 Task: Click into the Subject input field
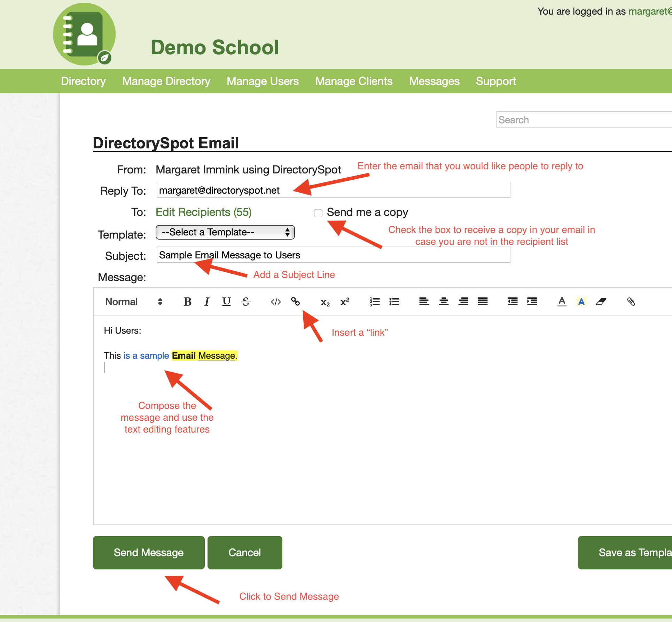click(x=333, y=255)
